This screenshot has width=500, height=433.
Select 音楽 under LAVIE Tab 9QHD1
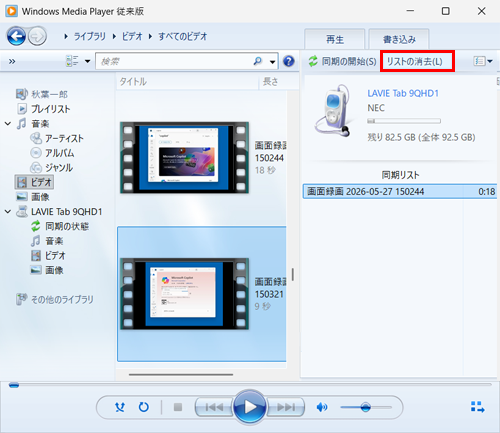(x=47, y=241)
